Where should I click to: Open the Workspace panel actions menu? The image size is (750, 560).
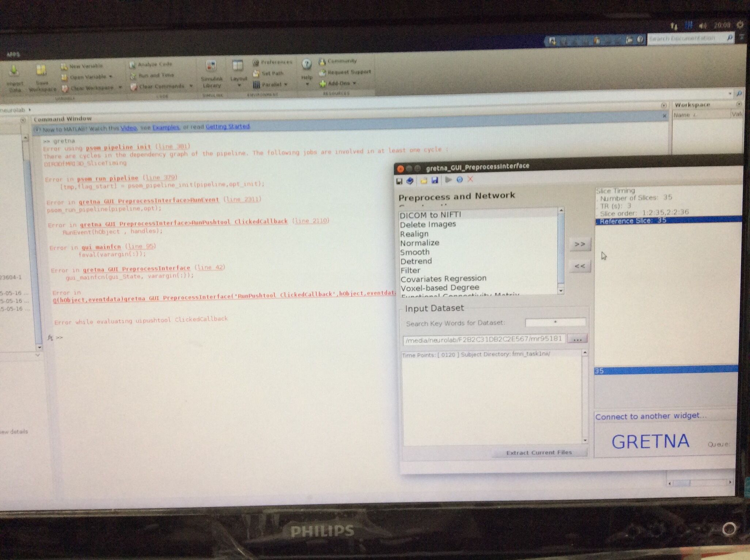(739, 104)
